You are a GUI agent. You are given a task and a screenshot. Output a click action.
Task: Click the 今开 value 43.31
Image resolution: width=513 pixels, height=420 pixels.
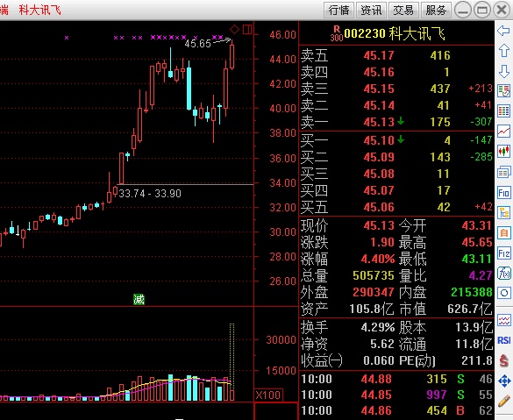477,225
